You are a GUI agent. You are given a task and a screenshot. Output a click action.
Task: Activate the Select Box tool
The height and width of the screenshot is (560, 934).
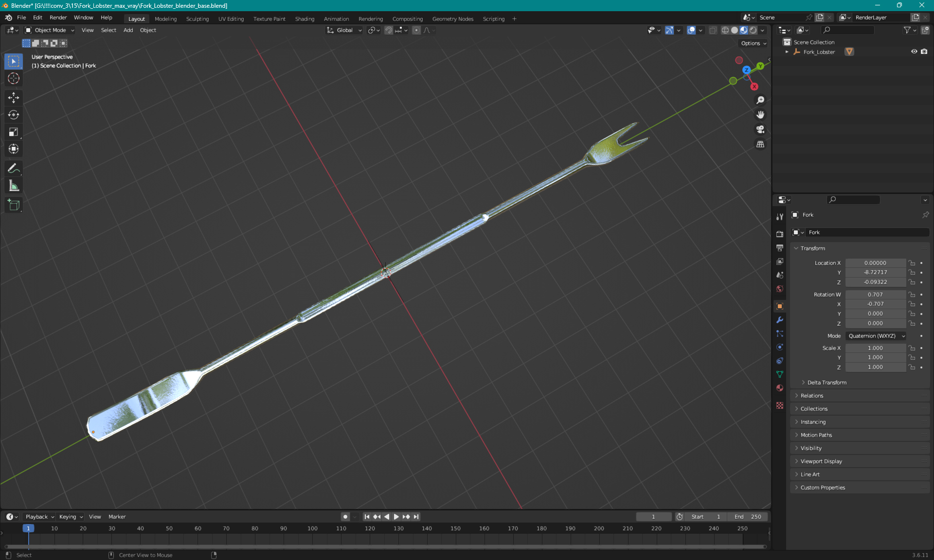(14, 61)
